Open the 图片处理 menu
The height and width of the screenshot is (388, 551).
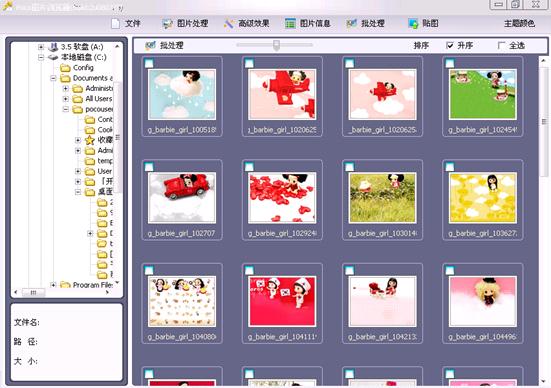pos(185,24)
